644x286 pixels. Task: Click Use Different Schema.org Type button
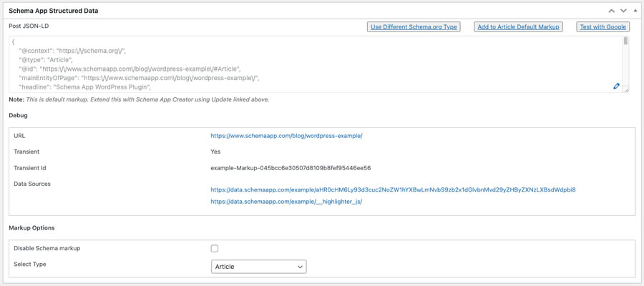tap(413, 26)
